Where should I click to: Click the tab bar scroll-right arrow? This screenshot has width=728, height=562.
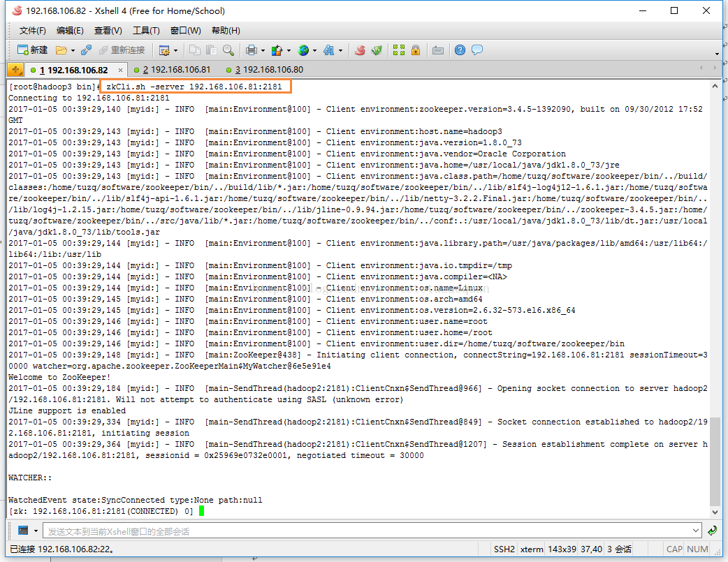coord(715,68)
